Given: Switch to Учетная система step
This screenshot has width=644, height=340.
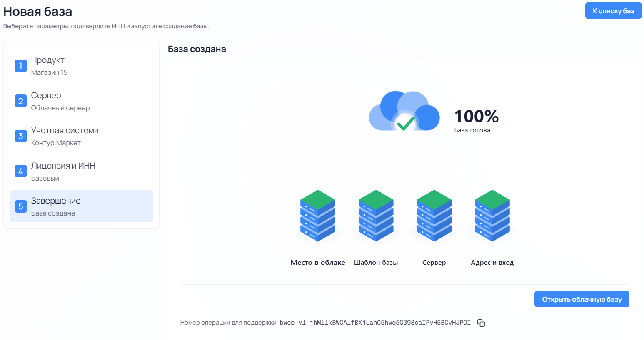Looking at the screenshot, I should [x=81, y=136].
